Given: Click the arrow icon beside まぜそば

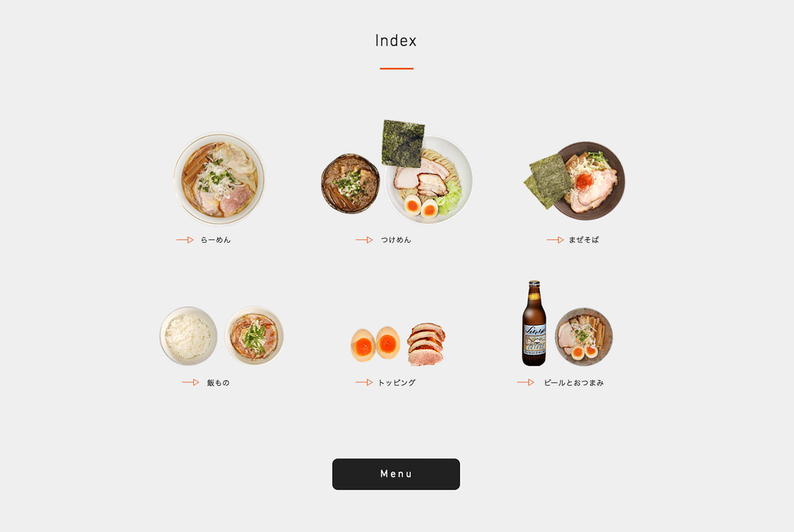Looking at the screenshot, I should click(x=555, y=240).
